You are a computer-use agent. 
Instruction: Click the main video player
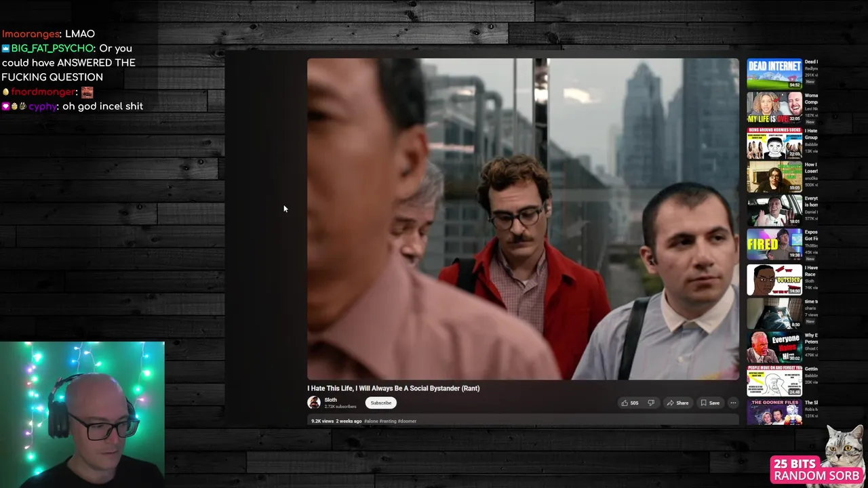coord(523,219)
